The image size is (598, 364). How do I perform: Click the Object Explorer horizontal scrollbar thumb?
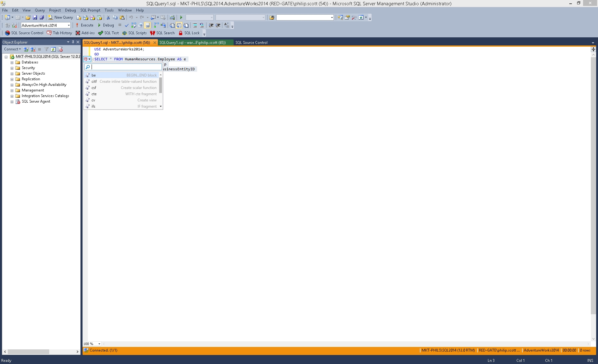coord(28,352)
